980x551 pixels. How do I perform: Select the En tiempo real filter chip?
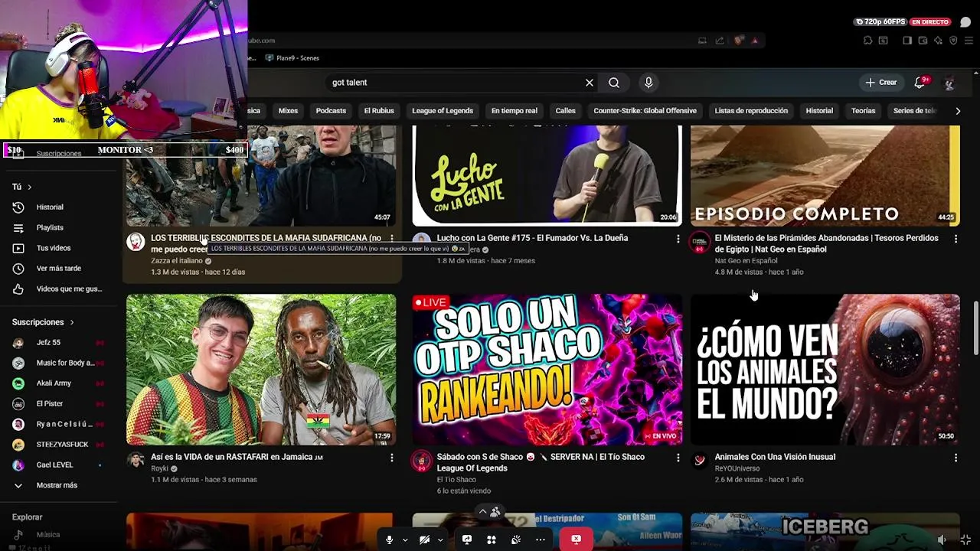514,111
